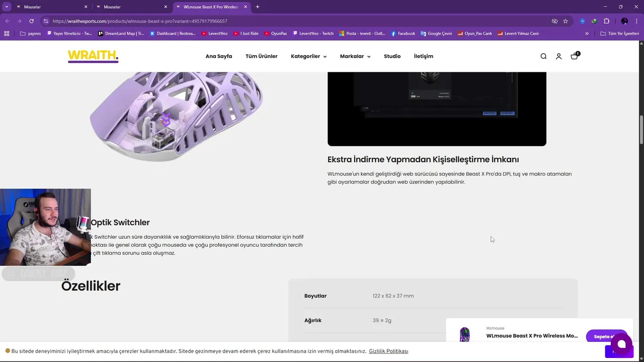Open the Oyun_Pas Canlı bookmark
Viewport: 644px width, 362px height.
(474, 34)
